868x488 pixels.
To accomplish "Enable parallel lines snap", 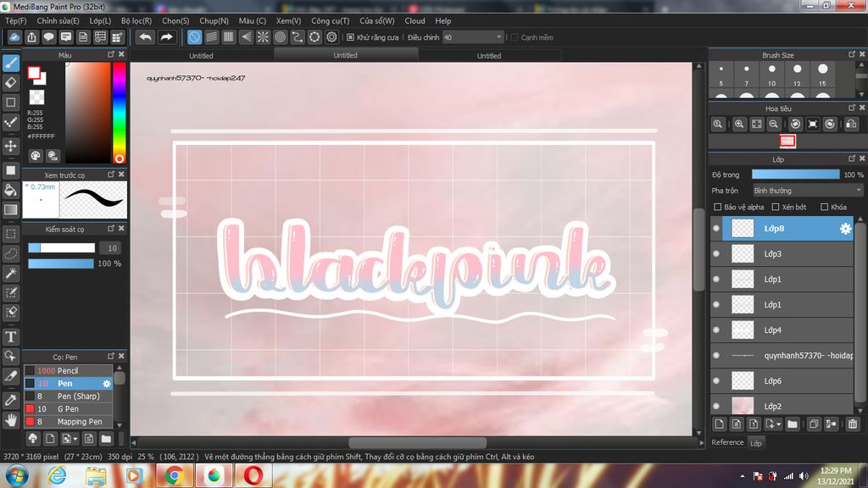I will pyautogui.click(x=211, y=37).
